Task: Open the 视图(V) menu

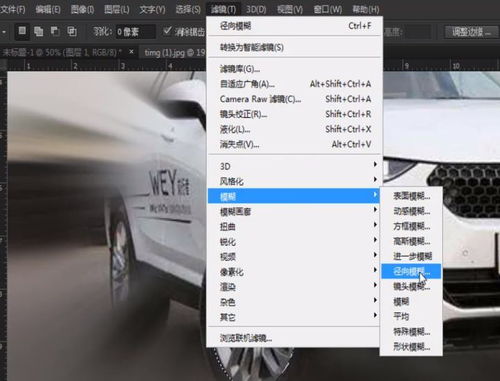Action: [x=290, y=9]
